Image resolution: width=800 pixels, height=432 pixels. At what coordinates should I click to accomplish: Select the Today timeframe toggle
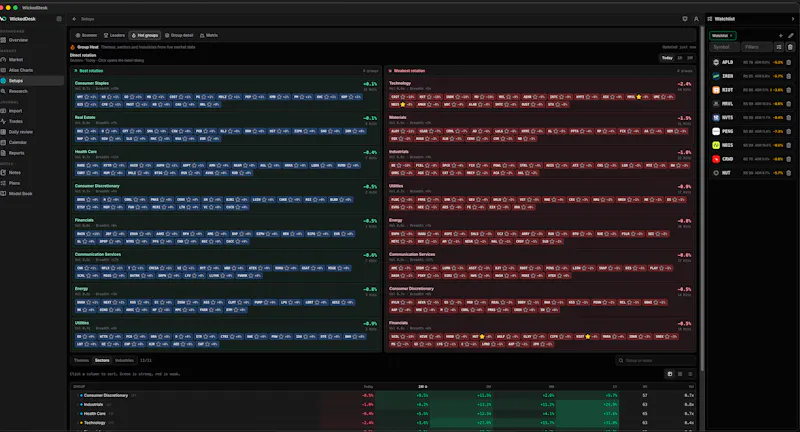tap(667, 58)
